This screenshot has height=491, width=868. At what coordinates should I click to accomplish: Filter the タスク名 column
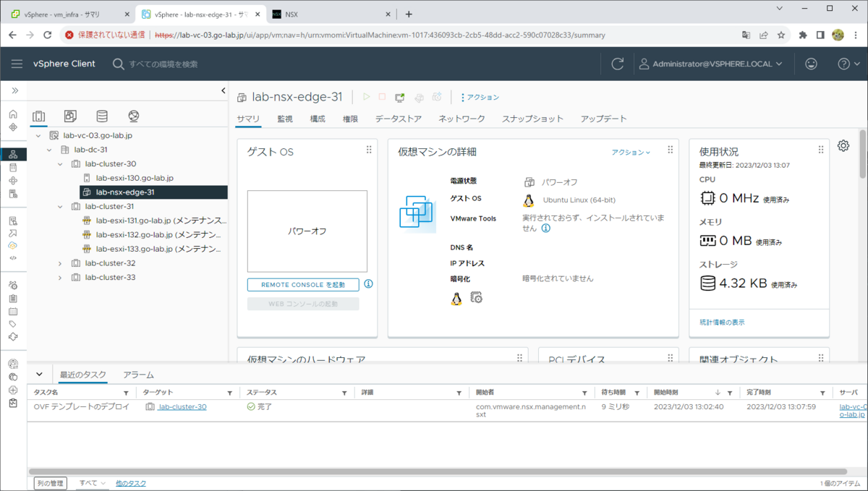(x=126, y=393)
